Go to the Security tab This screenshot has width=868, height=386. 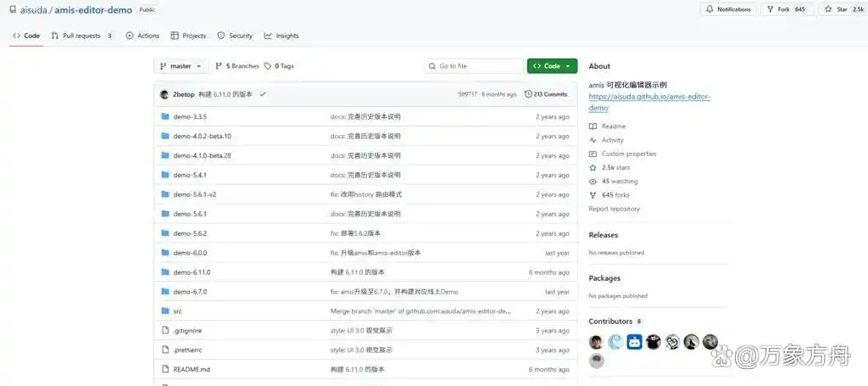[x=235, y=36]
